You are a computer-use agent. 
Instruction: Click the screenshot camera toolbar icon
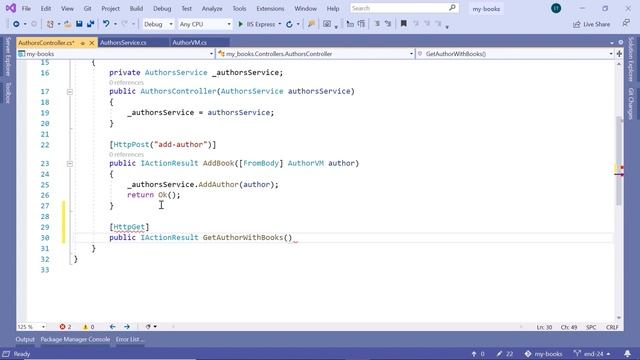pyautogui.click(x=327, y=24)
